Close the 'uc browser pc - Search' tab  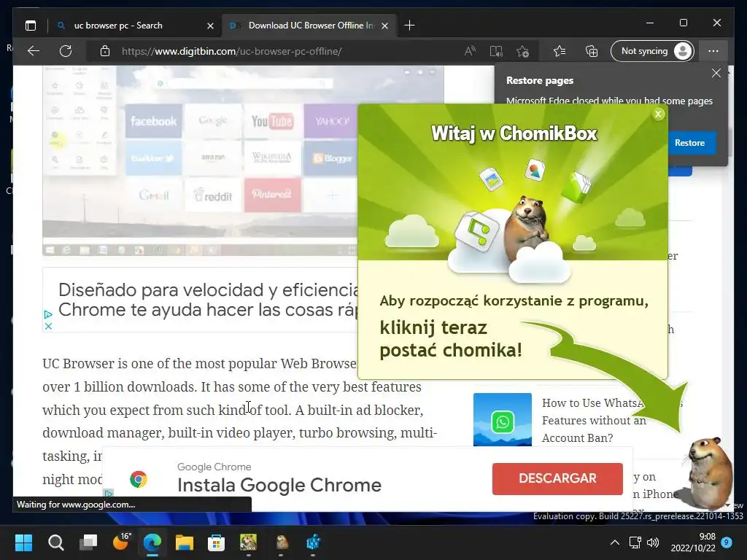(210, 26)
